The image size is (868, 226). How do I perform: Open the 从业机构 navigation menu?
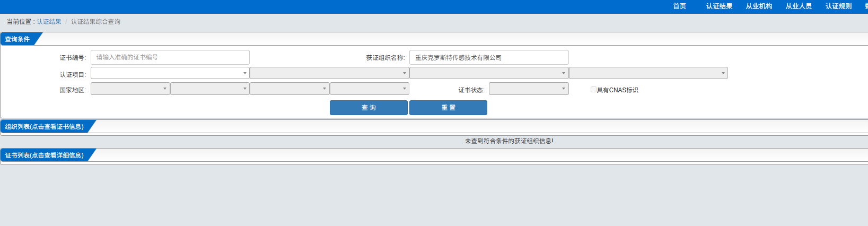click(x=759, y=6)
